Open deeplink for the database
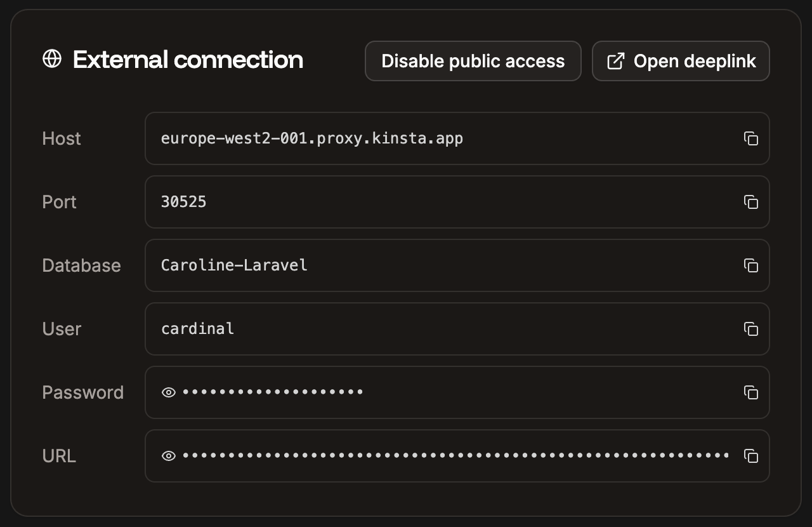The image size is (812, 527). pos(681,60)
